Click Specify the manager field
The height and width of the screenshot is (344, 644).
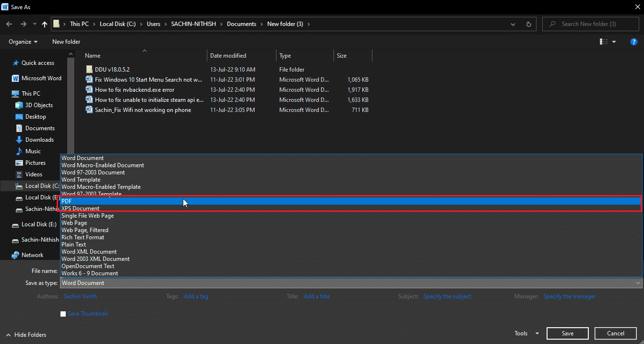570,296
